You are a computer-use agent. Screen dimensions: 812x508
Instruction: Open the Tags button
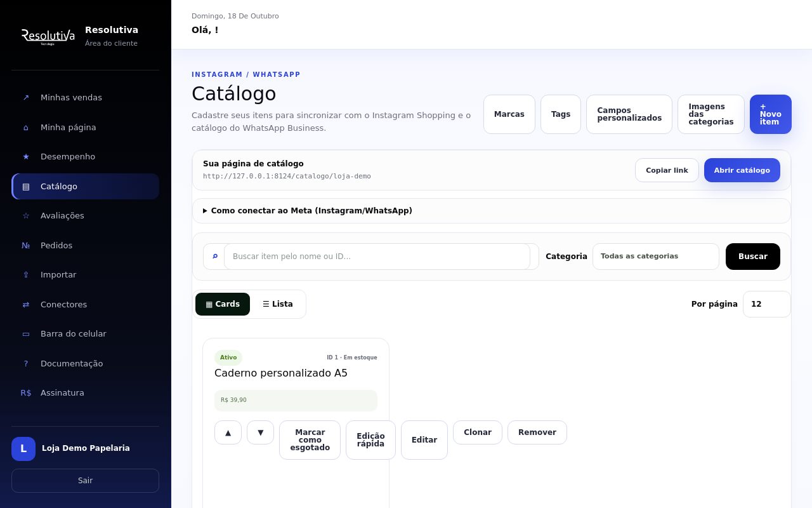pyautogui.click(x=561, y=114)
